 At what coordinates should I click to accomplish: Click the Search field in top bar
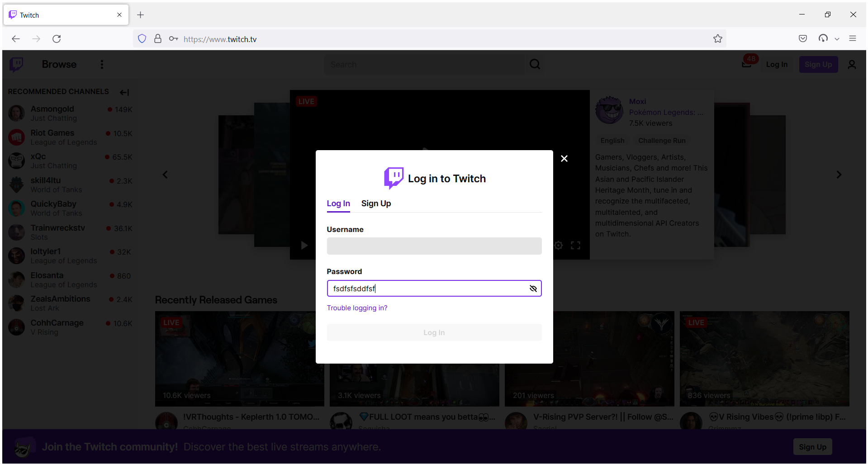click(x=424, y=65)
